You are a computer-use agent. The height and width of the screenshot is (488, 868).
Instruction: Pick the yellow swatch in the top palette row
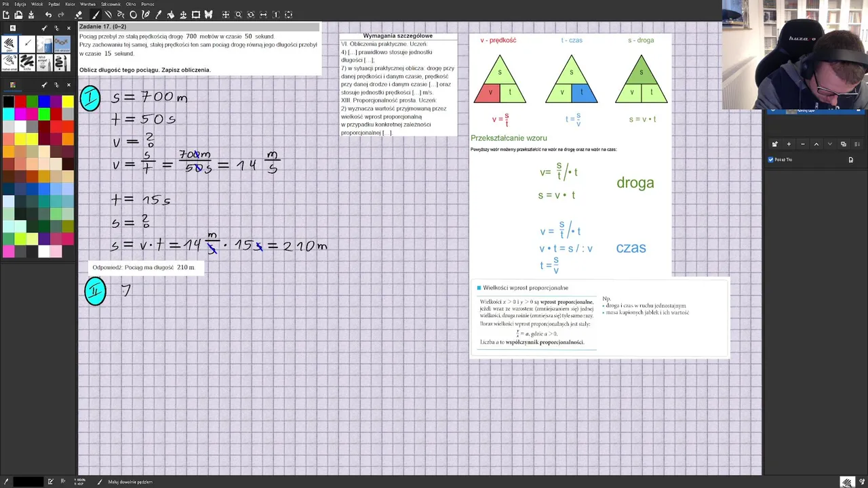(x=68, y=102)
